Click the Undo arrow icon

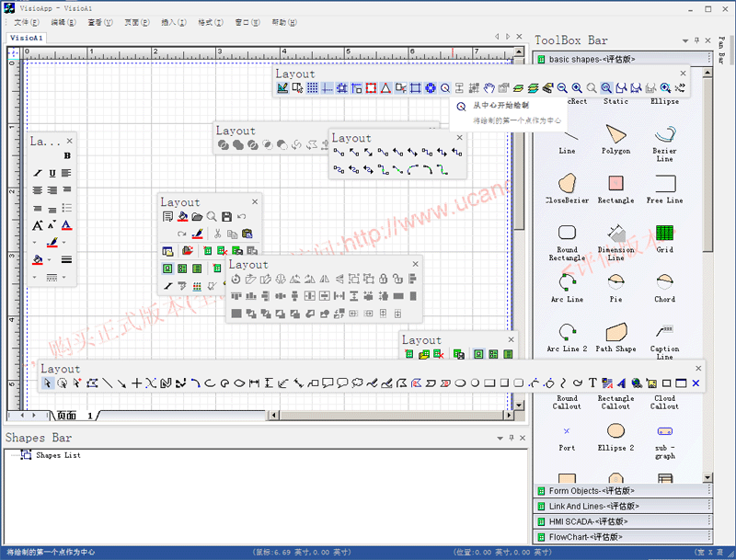pos(241,217)
